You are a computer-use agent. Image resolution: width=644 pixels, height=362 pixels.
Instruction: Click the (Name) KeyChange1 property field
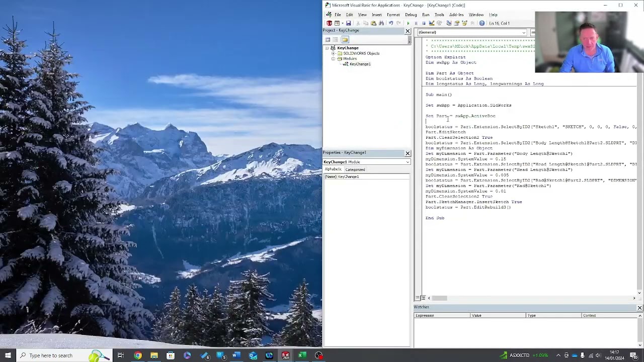click(367, 177)
